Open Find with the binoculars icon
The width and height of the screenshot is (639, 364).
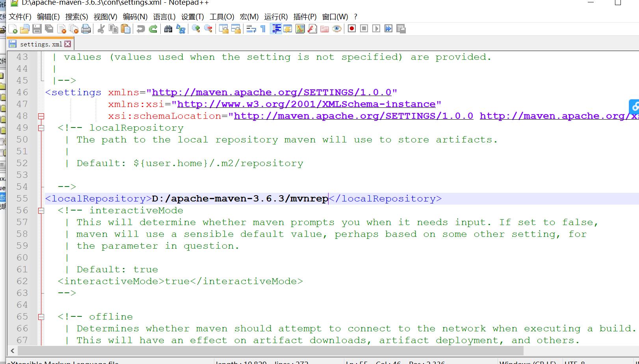168,29
